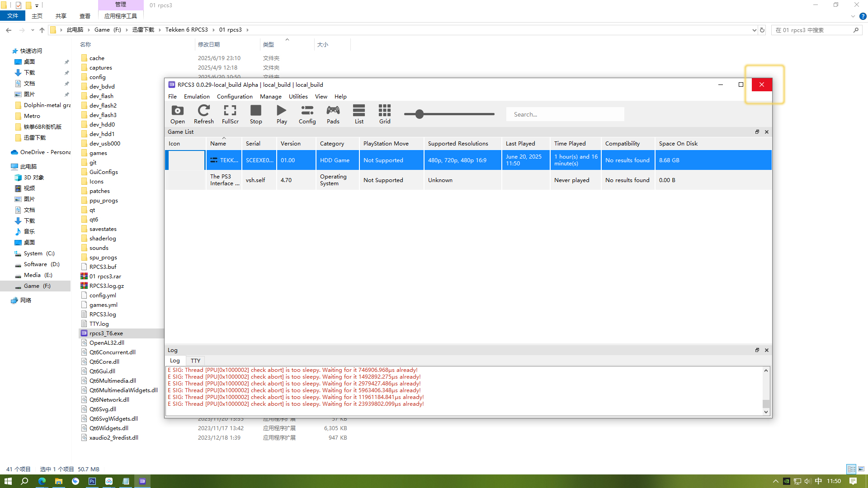Refresh the Explorer address bar

[762, 30]
